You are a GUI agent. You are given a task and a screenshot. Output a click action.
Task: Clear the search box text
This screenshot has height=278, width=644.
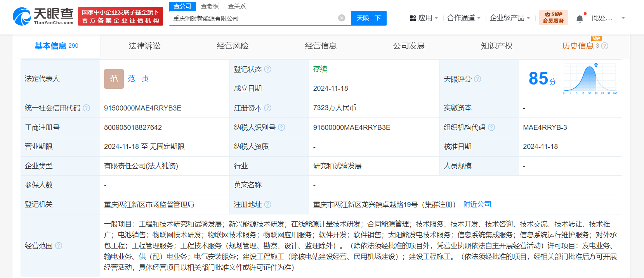click(x=342, y=18)
